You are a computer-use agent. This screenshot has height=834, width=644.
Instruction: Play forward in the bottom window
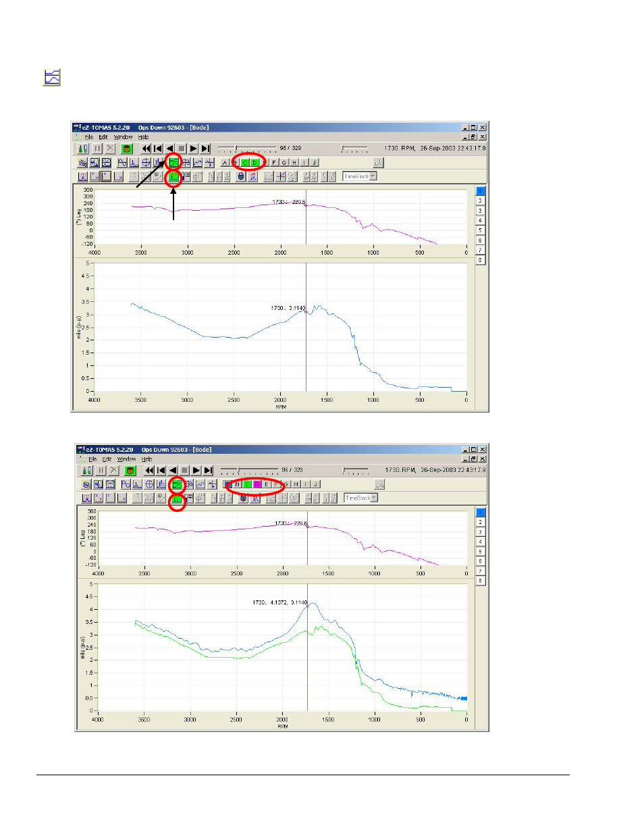(196, 470)
